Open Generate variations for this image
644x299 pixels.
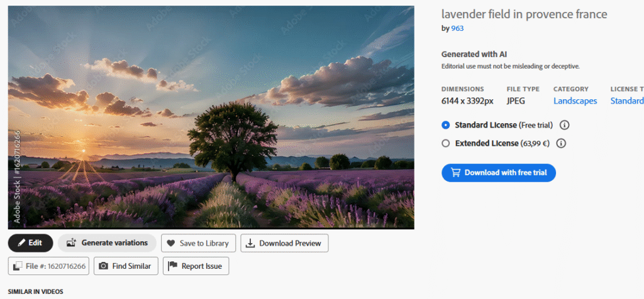click(x=107, y=242)
